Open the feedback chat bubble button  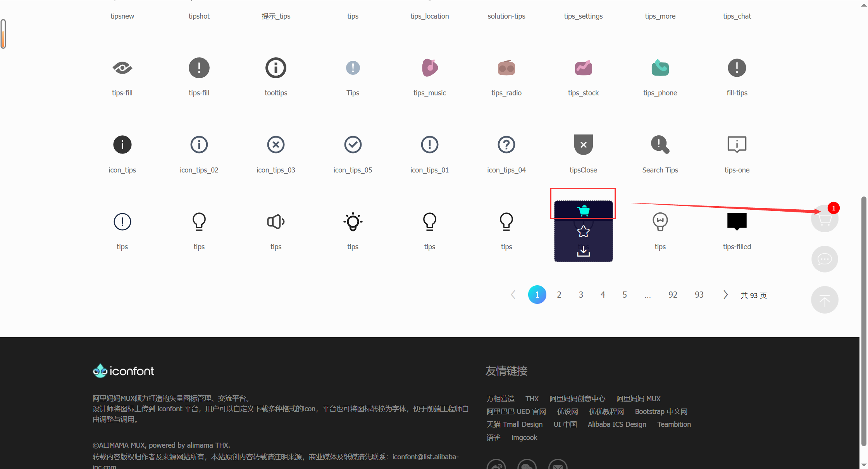point(825,259)
